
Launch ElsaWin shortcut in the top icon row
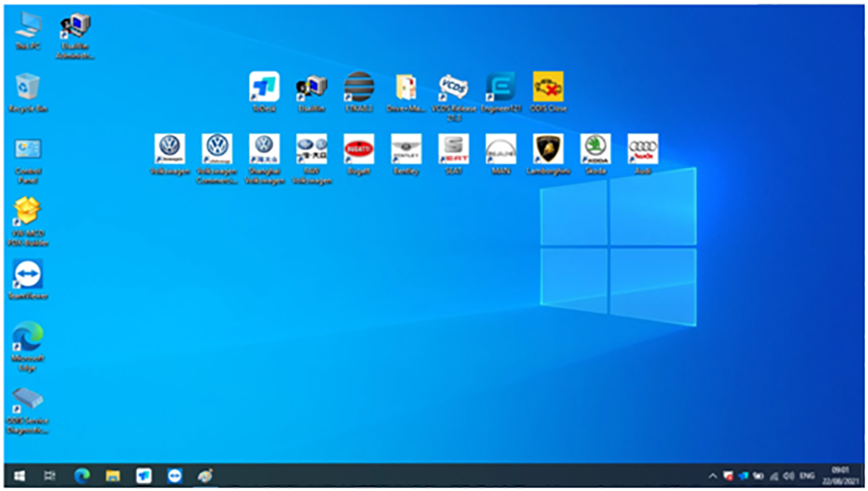click(312, 92)
